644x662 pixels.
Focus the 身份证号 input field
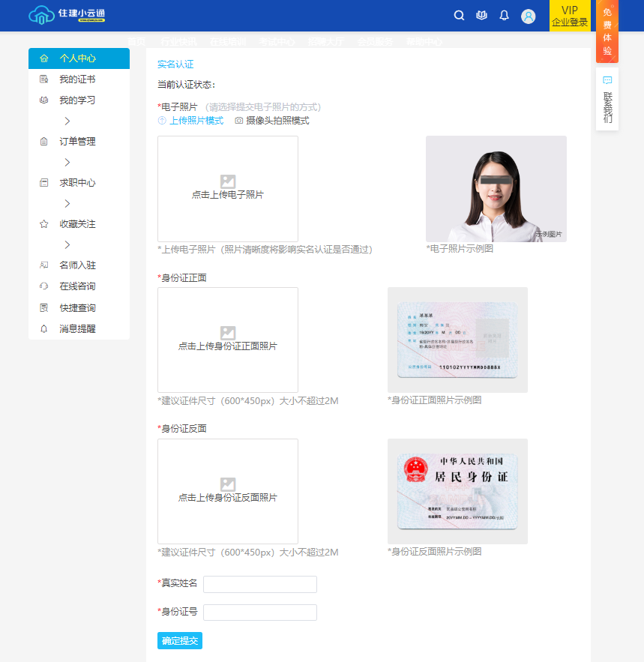[x=260, y=613]
